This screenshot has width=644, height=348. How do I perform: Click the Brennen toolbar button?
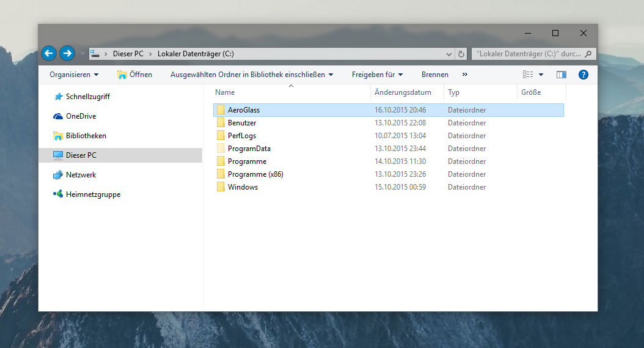click(x=434, y=75)
